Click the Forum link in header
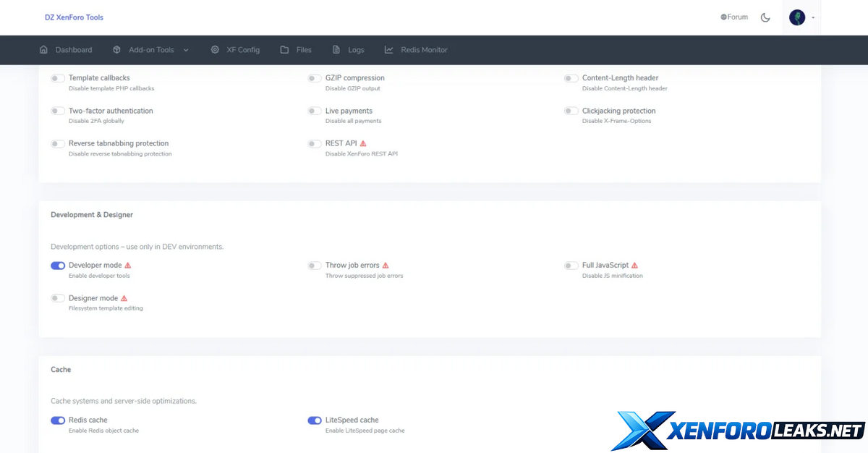This screenshot has height=453, width=868. [x=734, y=17]
